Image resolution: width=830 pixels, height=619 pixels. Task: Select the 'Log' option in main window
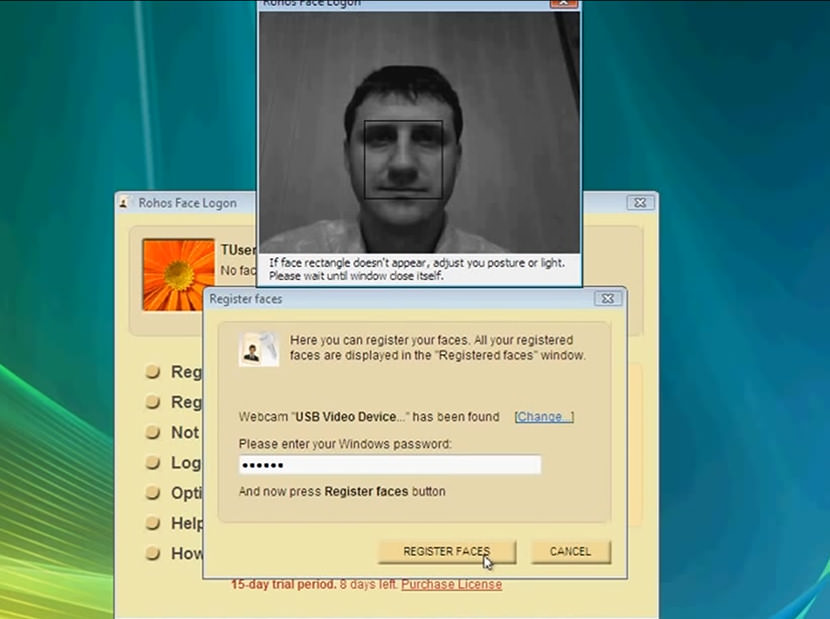coord(174,462)
